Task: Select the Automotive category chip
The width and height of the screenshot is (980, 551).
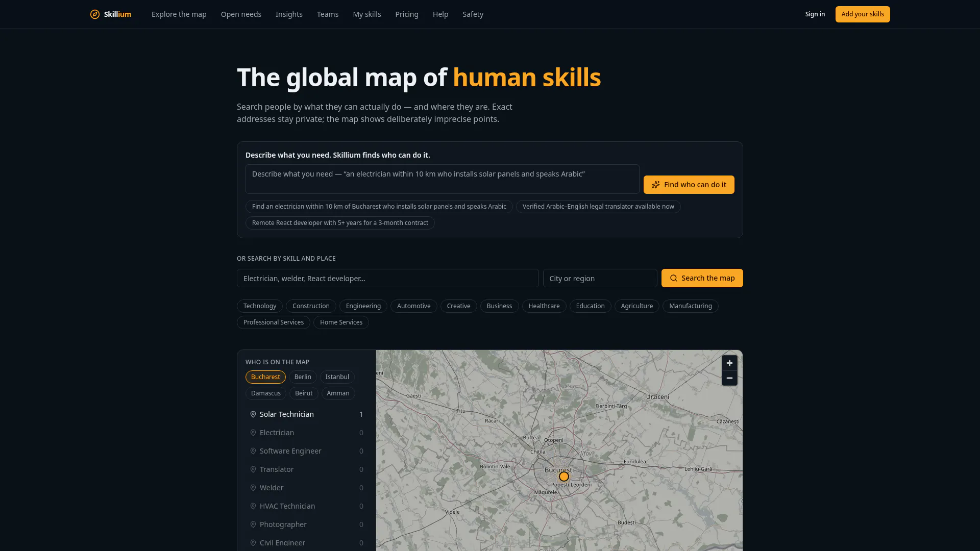Action: 414,306
